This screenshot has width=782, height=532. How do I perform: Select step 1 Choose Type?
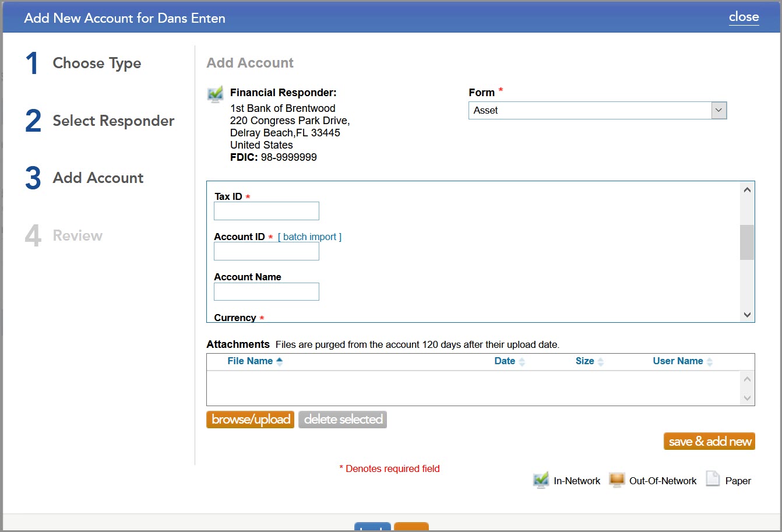pos(97,63)
